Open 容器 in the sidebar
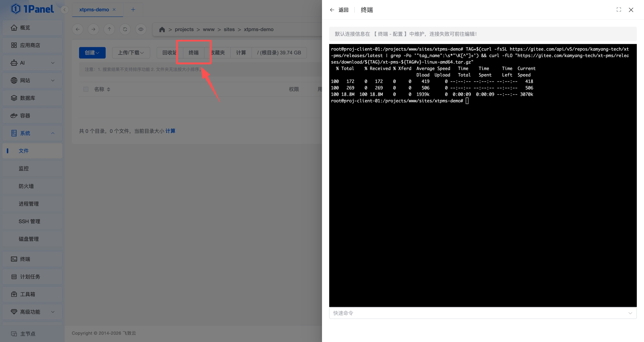Viewport: 644px width, 342px height. coord(32,116)
